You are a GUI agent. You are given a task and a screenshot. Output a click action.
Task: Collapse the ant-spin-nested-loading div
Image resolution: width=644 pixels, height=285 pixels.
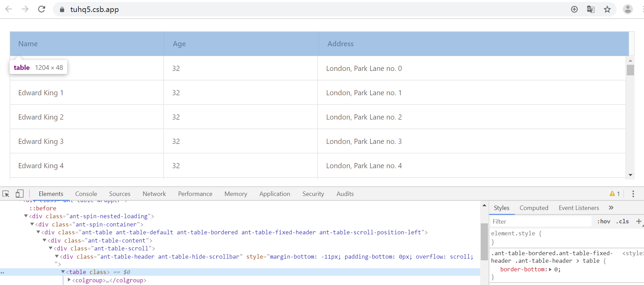(26, 216)
